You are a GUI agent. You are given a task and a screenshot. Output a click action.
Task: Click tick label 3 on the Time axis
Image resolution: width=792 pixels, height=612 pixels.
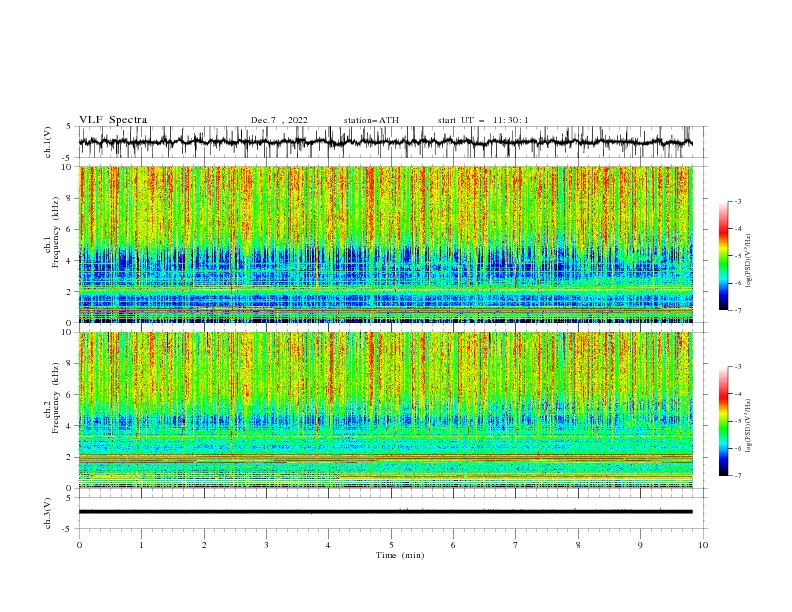(266, 545)
